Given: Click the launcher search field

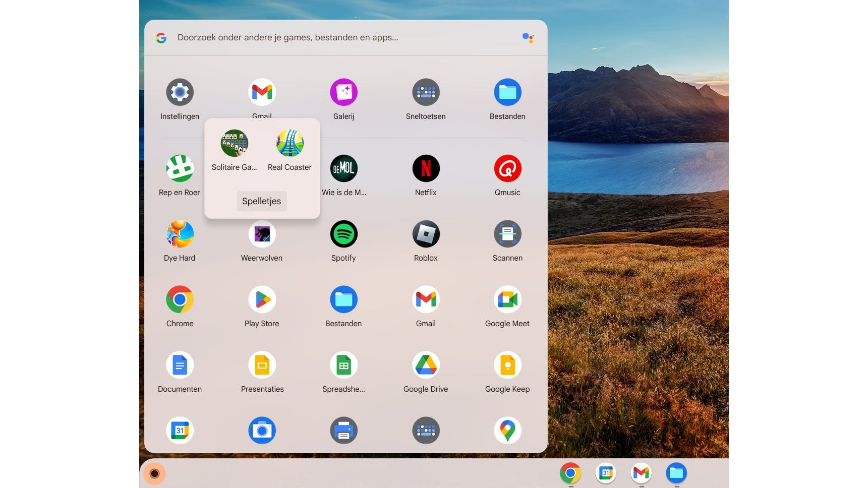Looking at the screenshot, I should (x=345, y=38).
